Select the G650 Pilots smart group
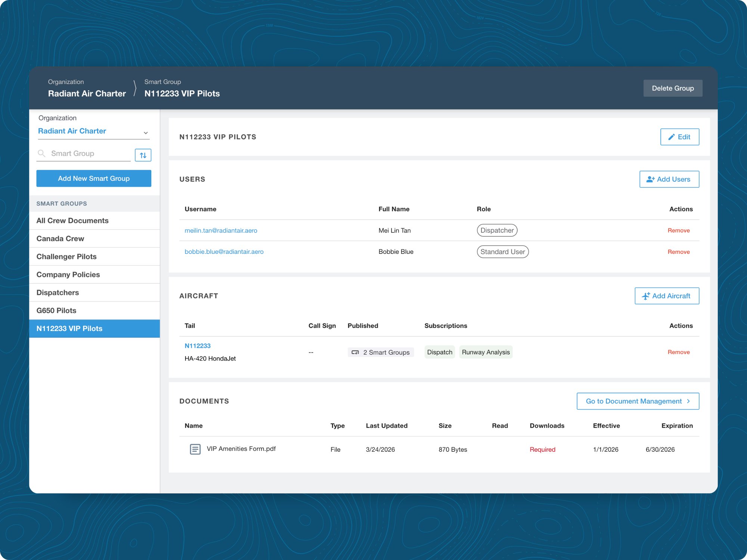The height and width of the screenshot is (560, 747). coord(56,311)
